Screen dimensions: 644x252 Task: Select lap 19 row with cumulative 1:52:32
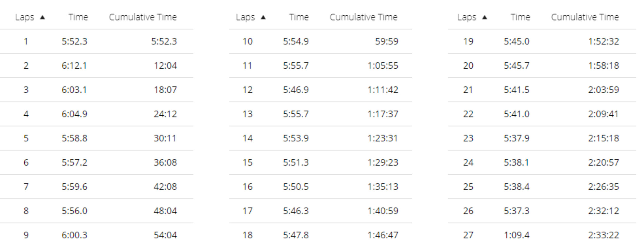coord(542,41)
